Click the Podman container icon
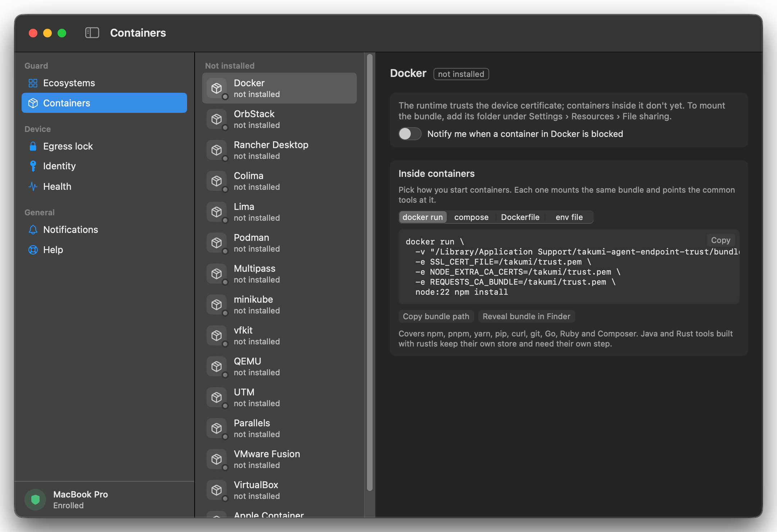777x532 pixels. (x=217, y=243)
